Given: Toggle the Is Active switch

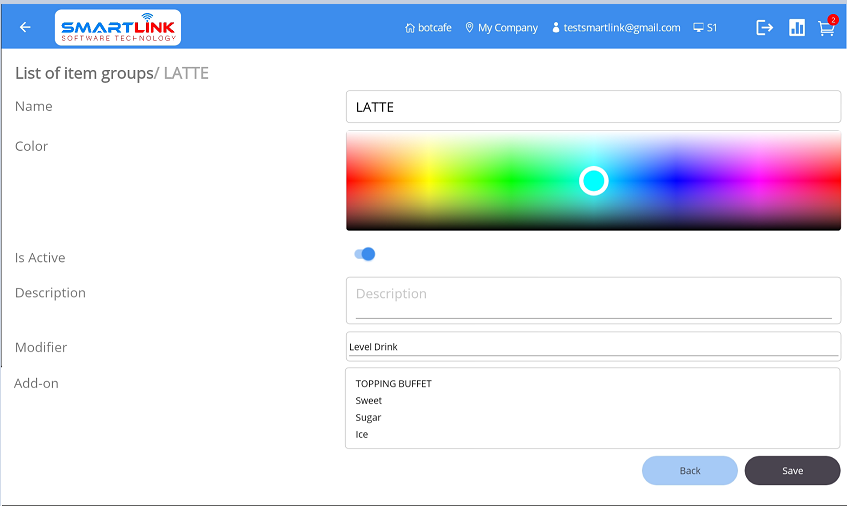Looking at the screenshot, I should [365, 254].
